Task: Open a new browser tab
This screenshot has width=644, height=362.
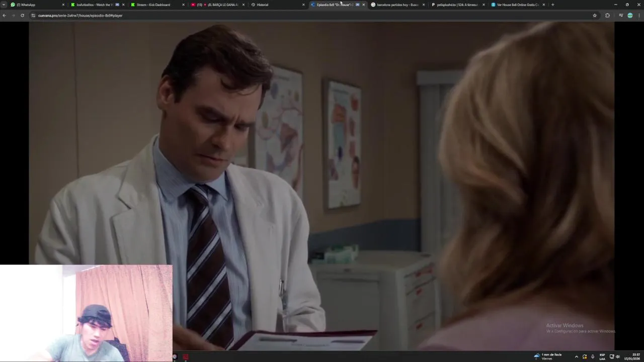Action: 552,5
